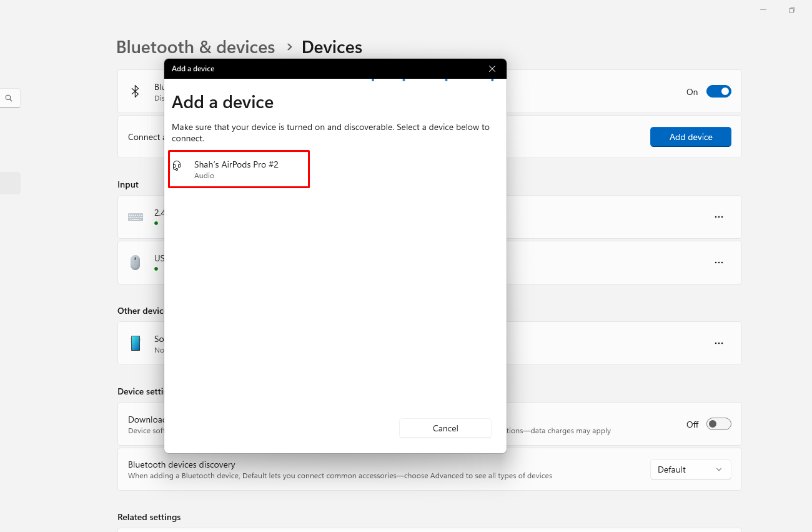The image size is (812, 532).
Task: Restore down the Settings window
Action: 791,10
